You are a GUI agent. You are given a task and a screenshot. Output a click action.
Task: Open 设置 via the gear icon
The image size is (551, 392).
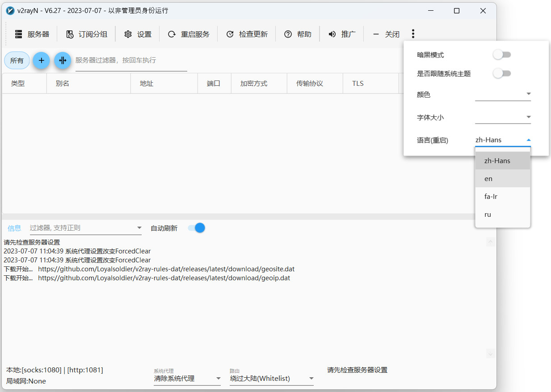coord(128,34)
